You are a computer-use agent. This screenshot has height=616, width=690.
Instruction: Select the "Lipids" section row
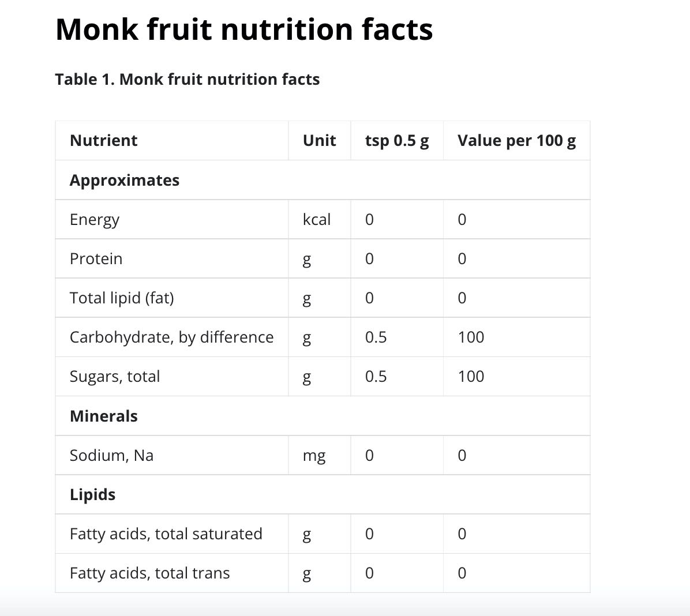point(92,495)
